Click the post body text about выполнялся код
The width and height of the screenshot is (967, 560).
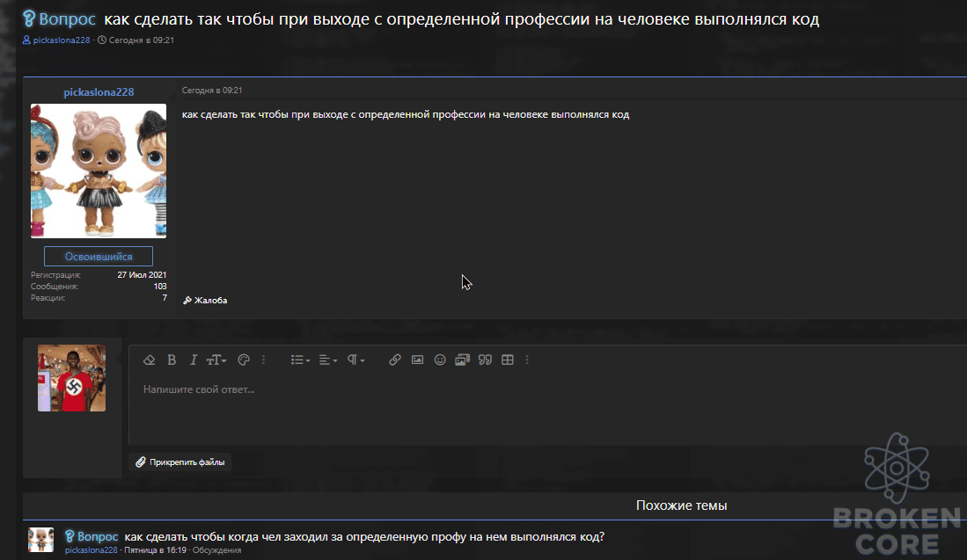(405, 114)
